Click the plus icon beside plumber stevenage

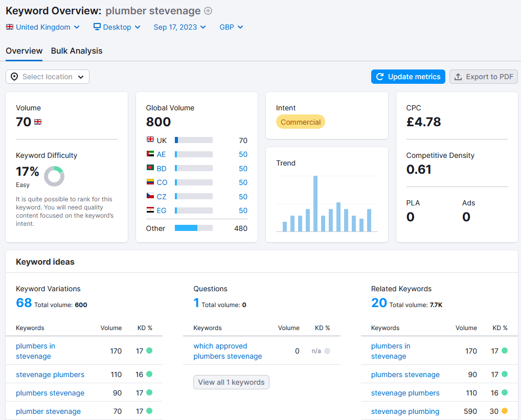pos(208,11)
